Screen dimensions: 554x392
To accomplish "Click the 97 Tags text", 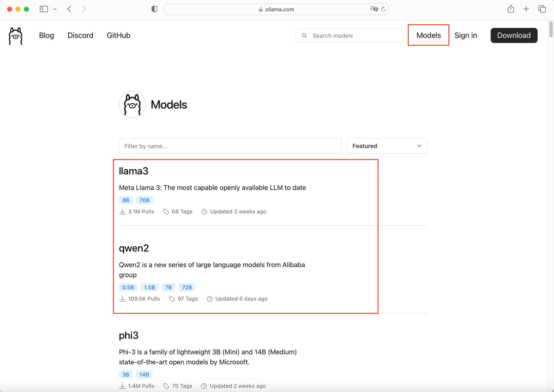I will point(188,299).
